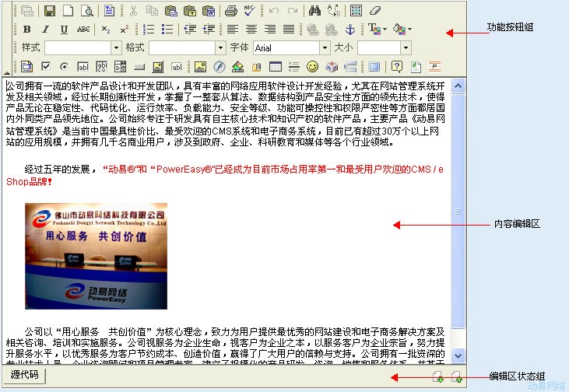
Task: Open Find with the binoculars icon
Action: 314,11
